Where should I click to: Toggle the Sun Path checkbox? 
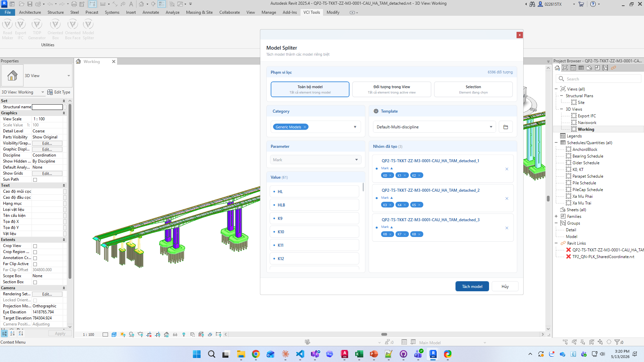point(35,180)
